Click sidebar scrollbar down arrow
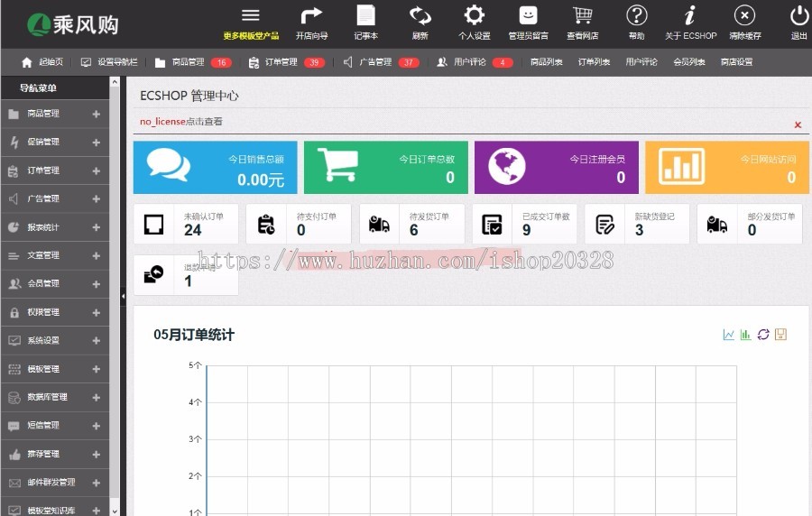This screenshot has height=516, width=812. click(x=115, y=511)
